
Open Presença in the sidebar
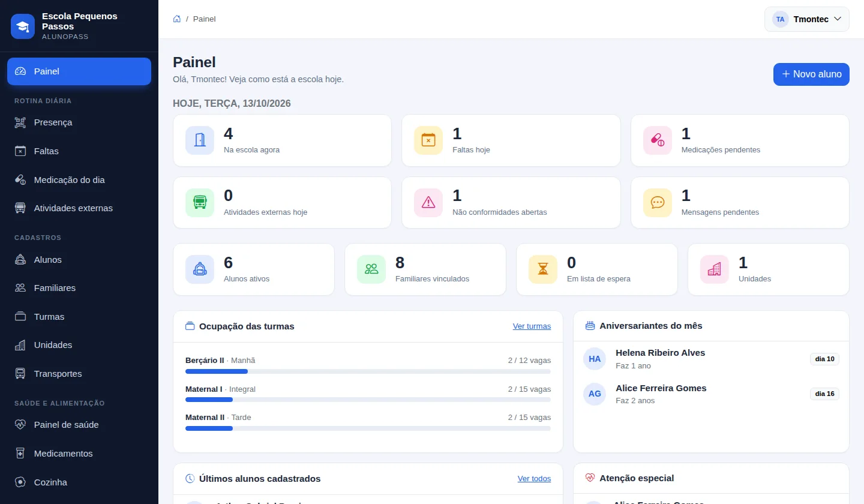(x=79, y=122)
